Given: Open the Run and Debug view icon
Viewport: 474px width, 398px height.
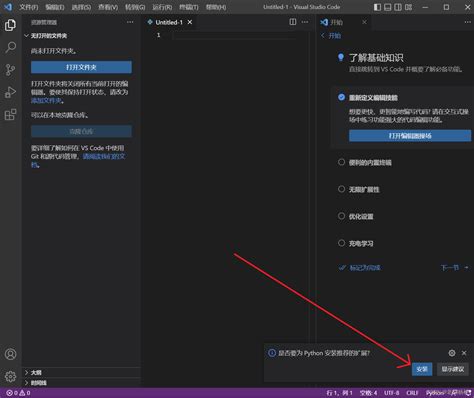Looking at the screenshot, I should click(x=10, y=92).
